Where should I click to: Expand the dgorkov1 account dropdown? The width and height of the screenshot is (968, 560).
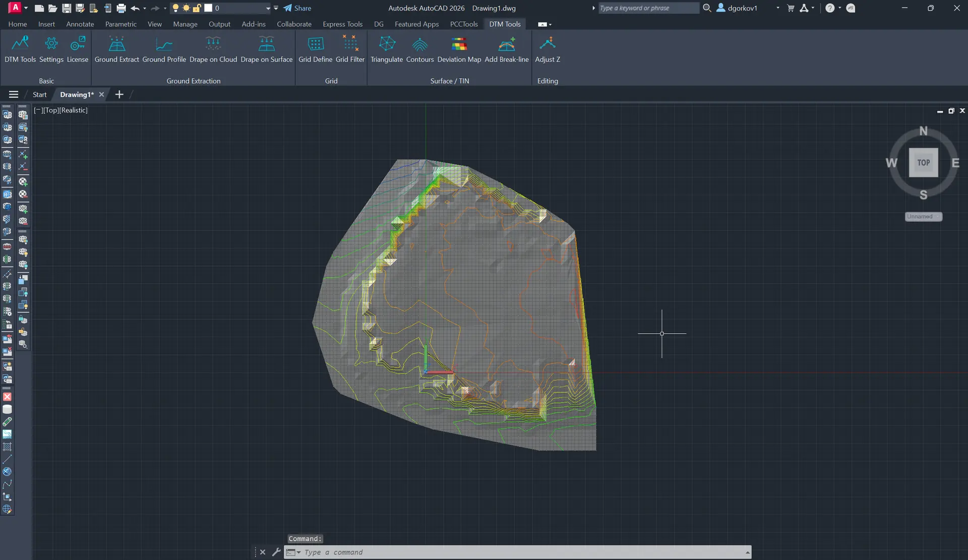[777, 8]
